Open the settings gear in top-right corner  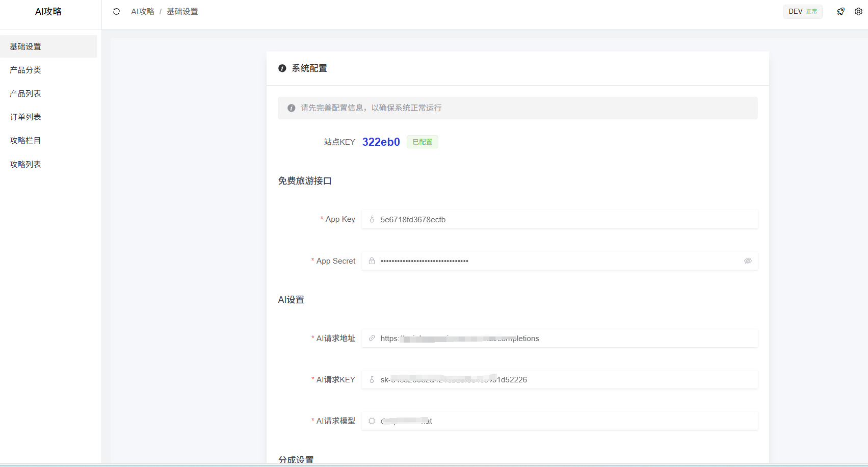pyautogui.click(x=858, y=11)
